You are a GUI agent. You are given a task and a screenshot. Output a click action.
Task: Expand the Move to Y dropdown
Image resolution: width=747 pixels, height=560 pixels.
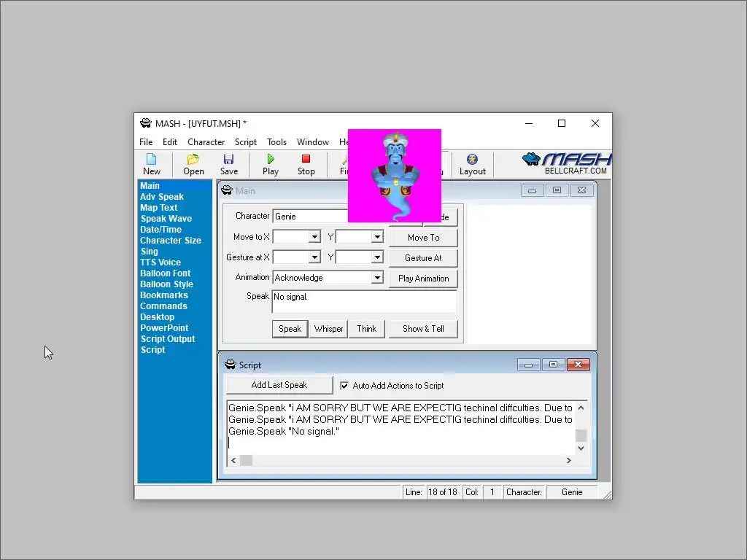tap(377, 237)
